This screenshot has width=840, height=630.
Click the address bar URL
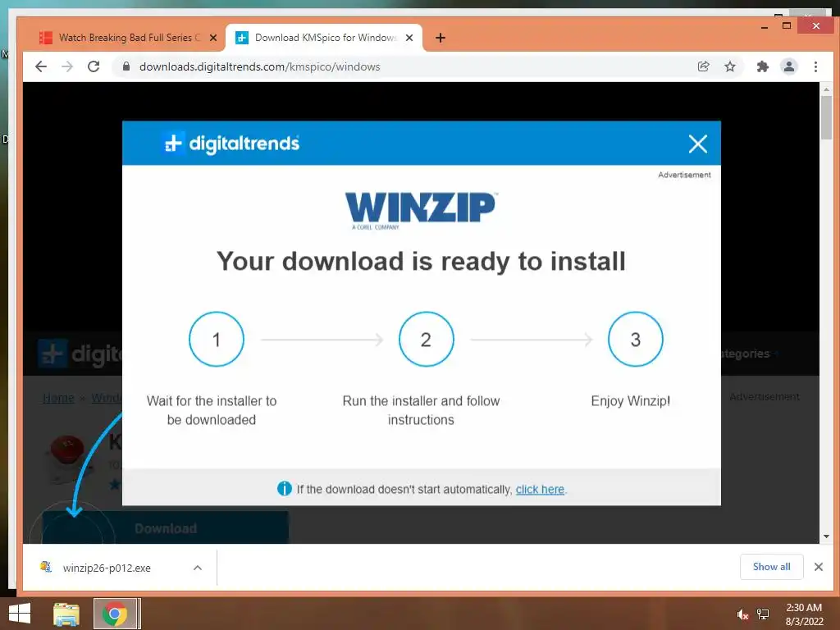tap(260, 66)
